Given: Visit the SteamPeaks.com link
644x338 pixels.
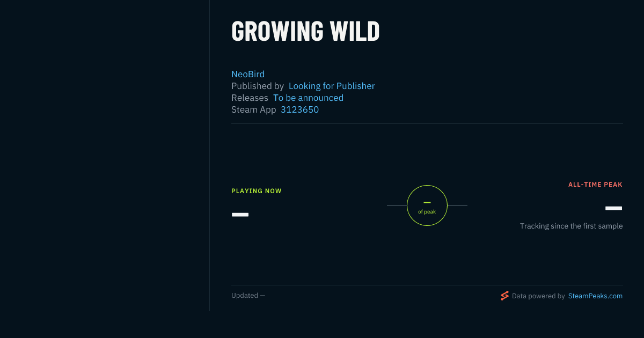Looking at the screenshot, I should point(595,296).
